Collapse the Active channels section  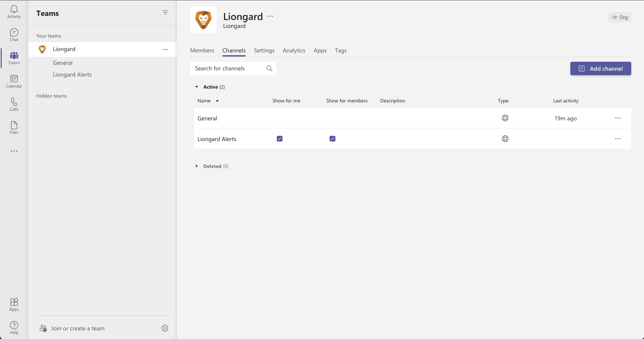pyautogui.click(x=197, y=87)
